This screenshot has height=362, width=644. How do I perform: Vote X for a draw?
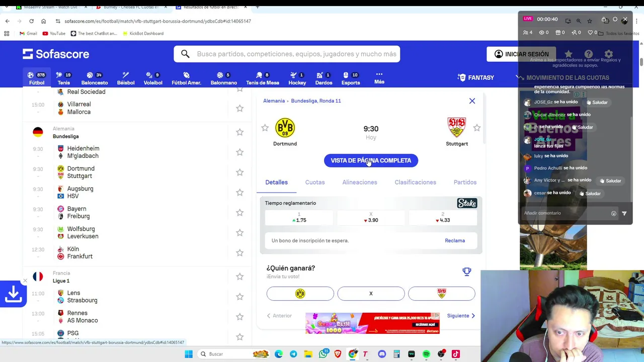371,294
